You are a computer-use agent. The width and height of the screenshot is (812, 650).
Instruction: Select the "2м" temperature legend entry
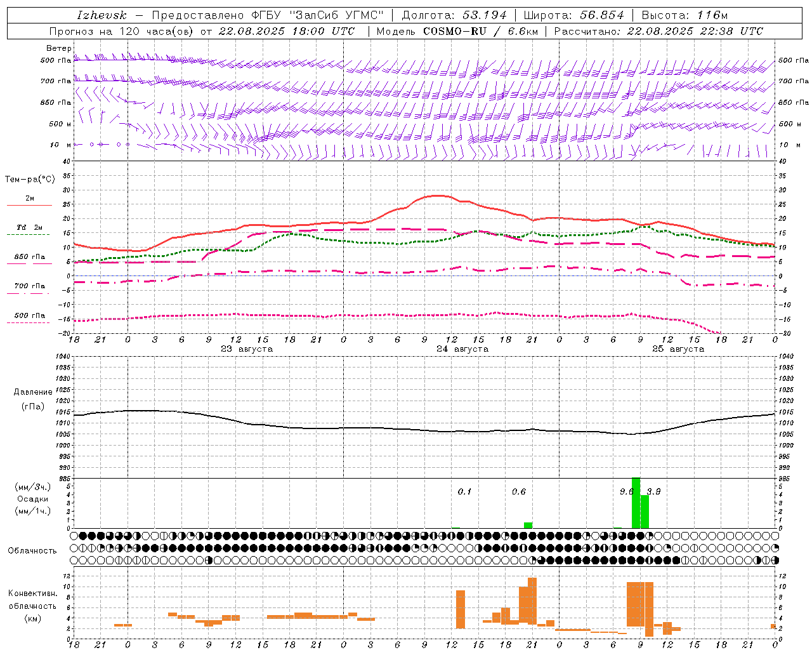(30, 199)
